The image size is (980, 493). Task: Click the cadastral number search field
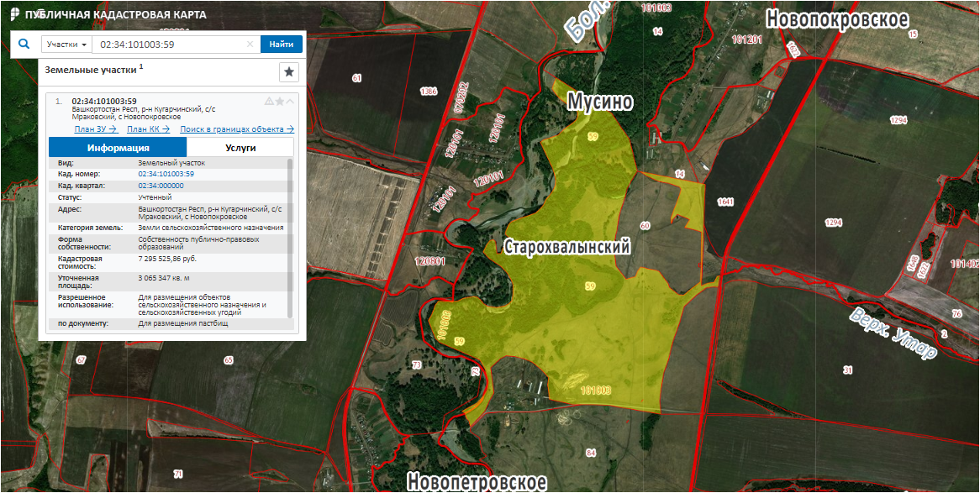click(x=168, y=45)
